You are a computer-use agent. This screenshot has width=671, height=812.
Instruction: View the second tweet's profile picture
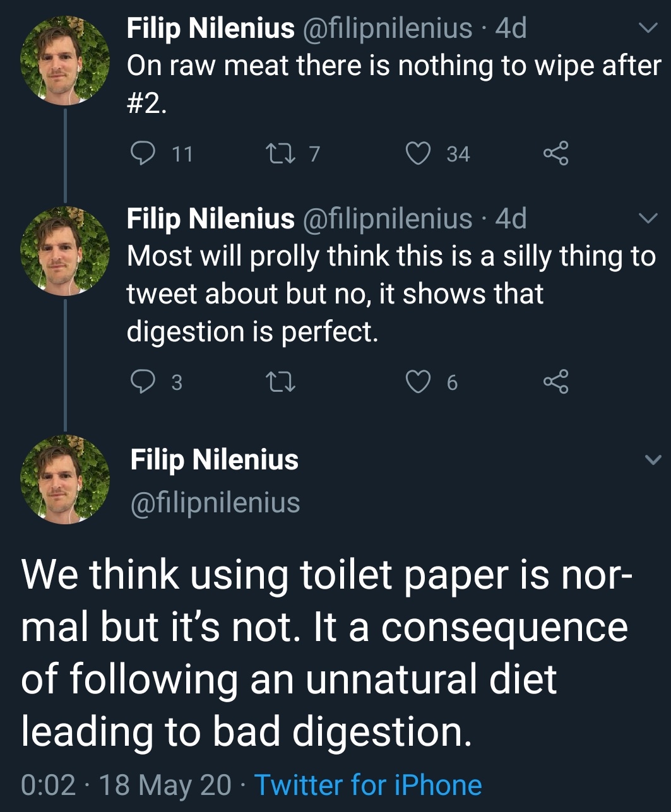(65, 251)
